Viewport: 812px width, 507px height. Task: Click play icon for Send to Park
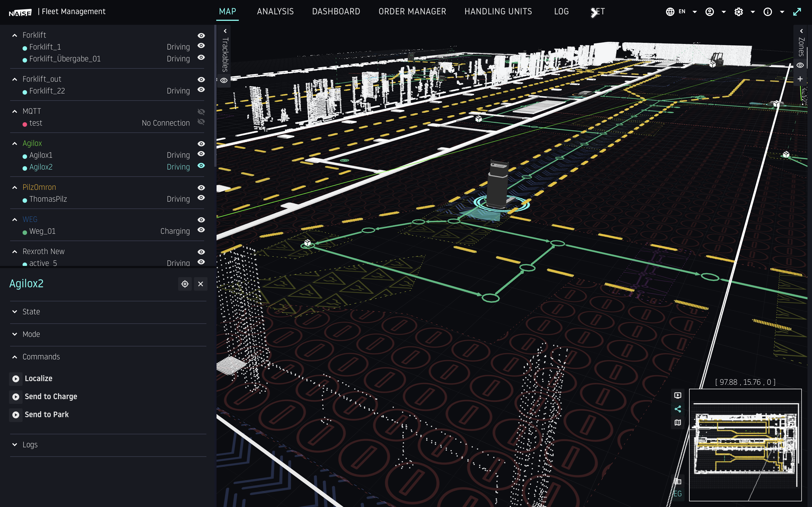16,415
